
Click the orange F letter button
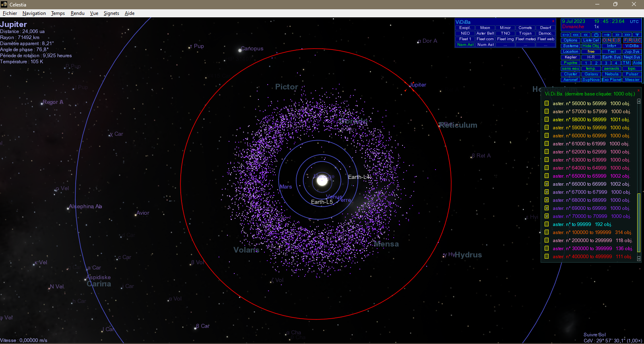[625, 40]
